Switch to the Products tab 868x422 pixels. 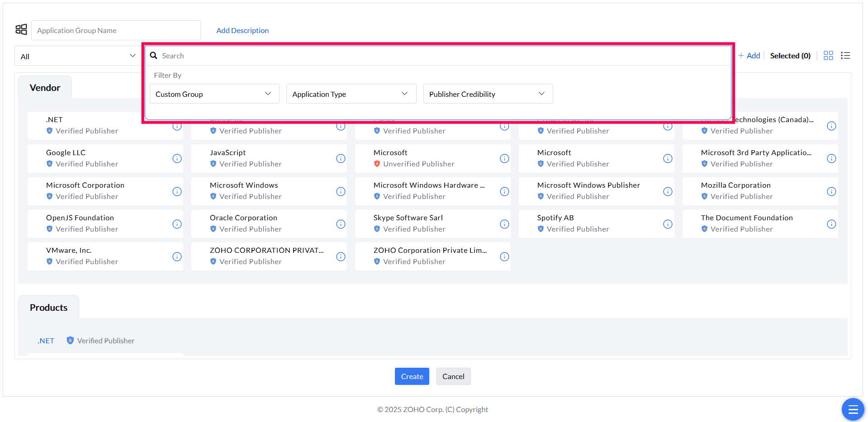[x=48, y=308]
